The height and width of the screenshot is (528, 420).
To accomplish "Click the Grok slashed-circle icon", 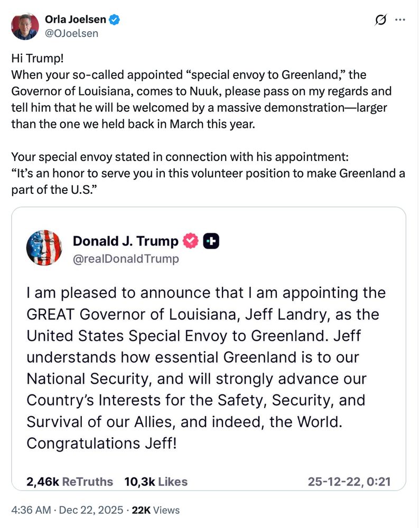I will (380, 20).
